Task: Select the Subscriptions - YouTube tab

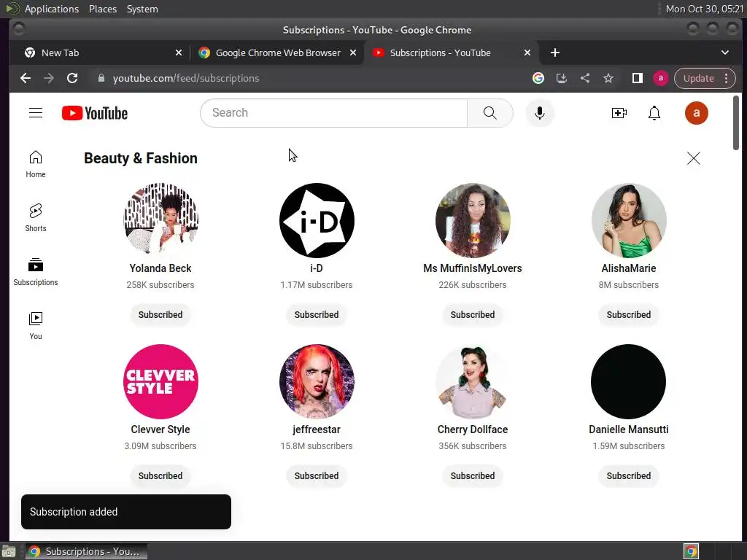Action: 451,52
